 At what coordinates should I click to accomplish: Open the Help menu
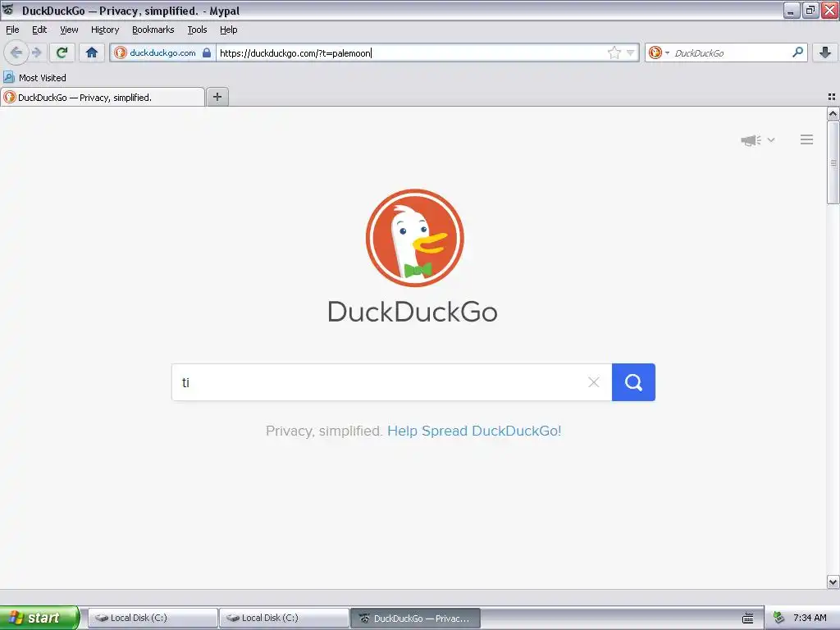point(228,30)
